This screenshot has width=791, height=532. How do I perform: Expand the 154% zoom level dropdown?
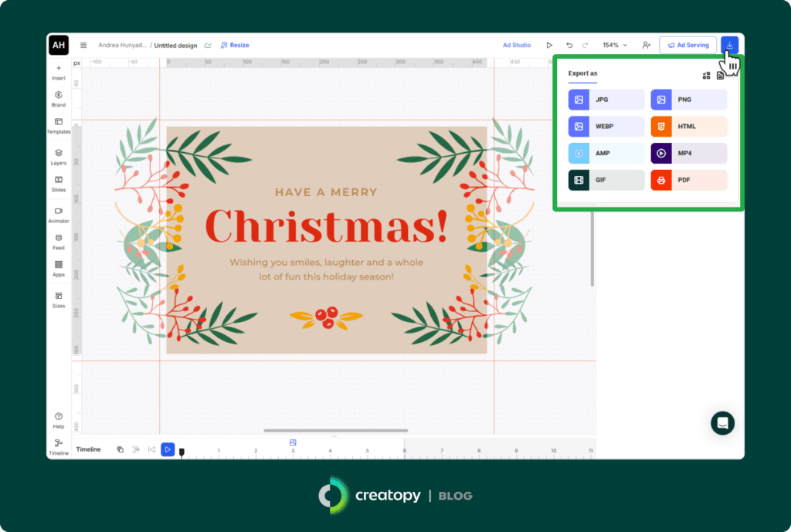[615, 46]
